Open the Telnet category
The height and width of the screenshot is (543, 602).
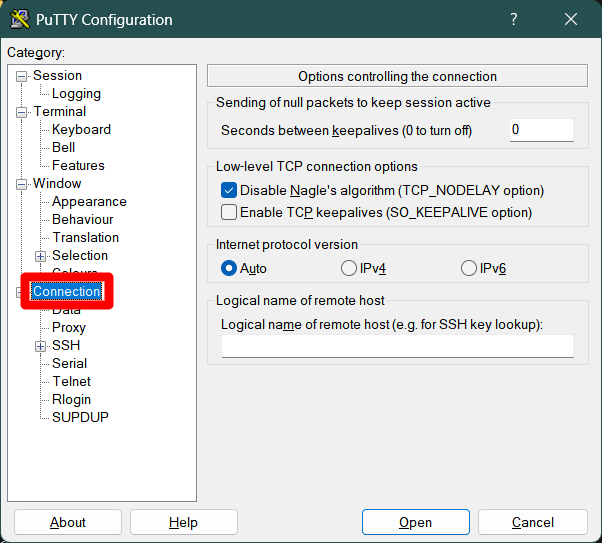tap(71, 382)
